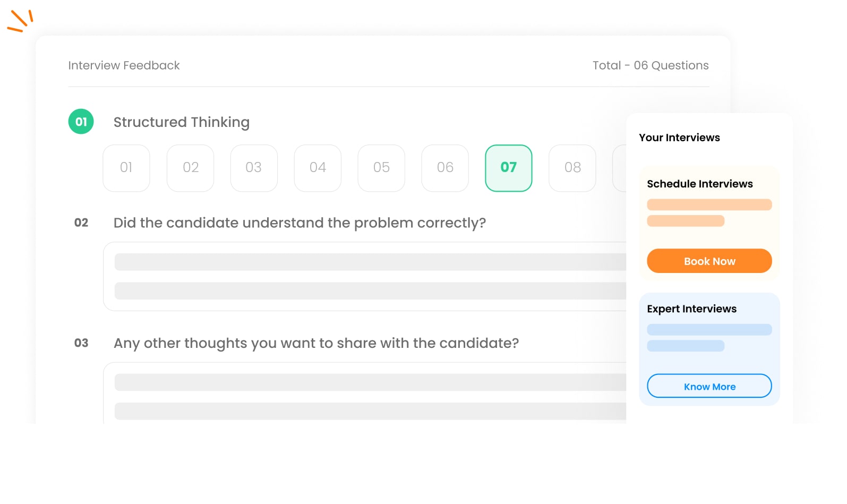Pick rating 05 box
The width and height of the screenshot is (847, 504).
tap(381, 168)
